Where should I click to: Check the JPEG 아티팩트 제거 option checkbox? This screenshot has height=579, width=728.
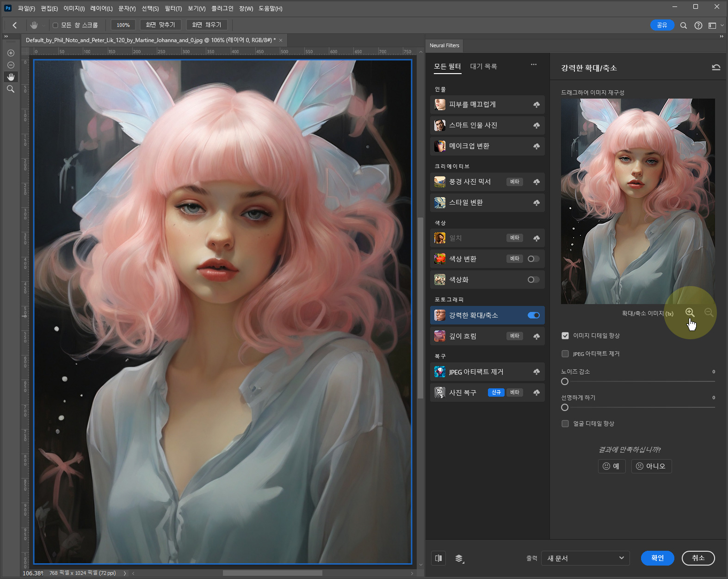pyautogui.click(x=565, y=354)
